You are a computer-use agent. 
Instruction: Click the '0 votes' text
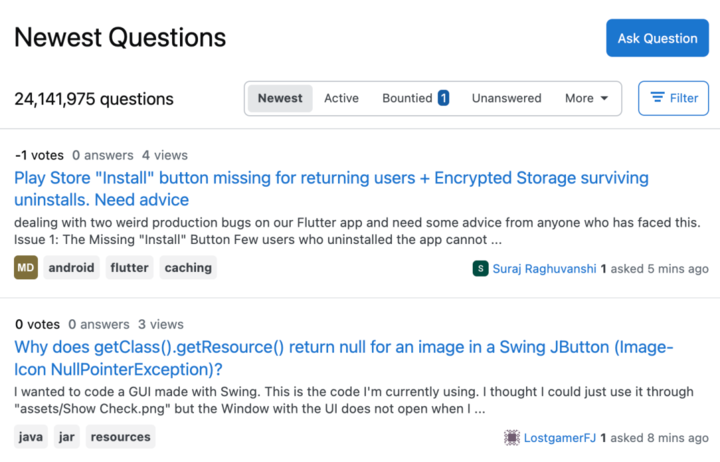tap(37, 324)
